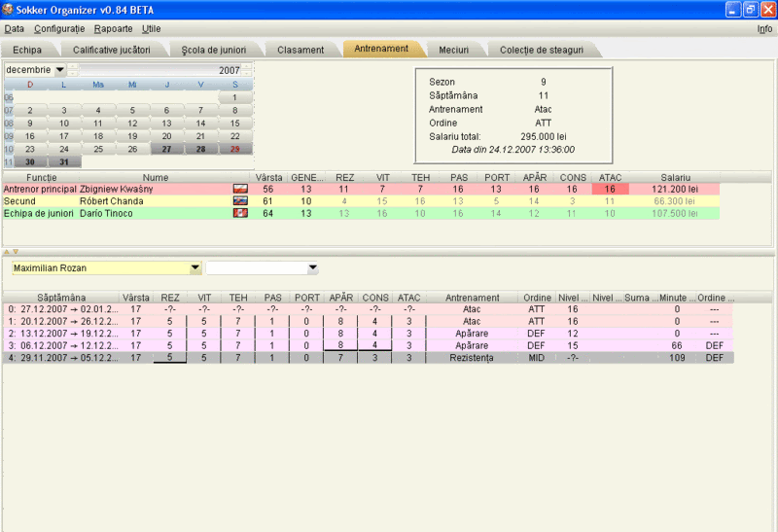Click the flag icon beside Róbert Chanda
The height and width of the screenshot is (532, 778).
pyautogui.click(x=240, y=200)
